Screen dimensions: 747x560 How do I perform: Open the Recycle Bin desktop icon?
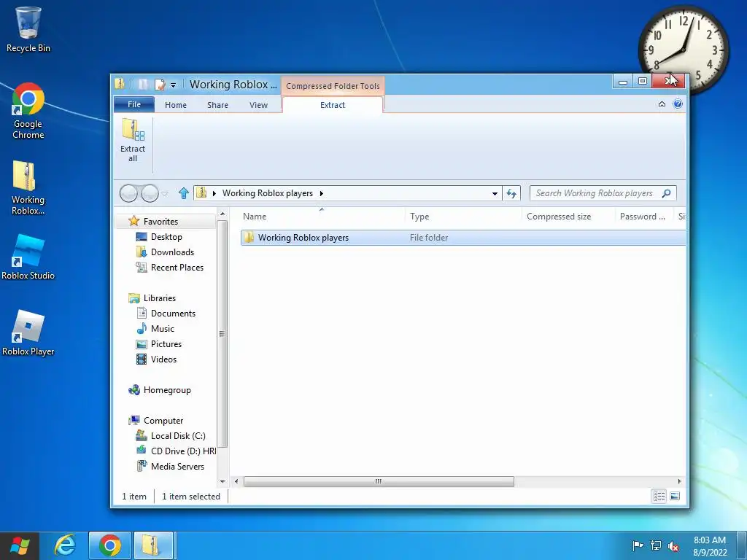coord(28,29)
